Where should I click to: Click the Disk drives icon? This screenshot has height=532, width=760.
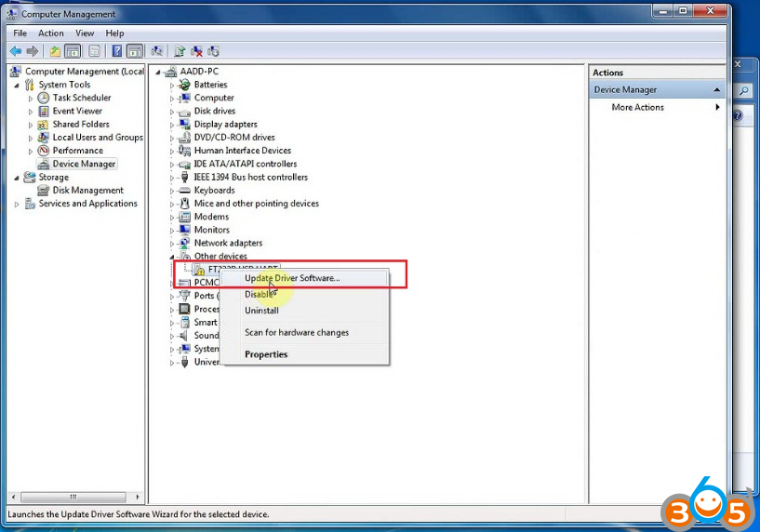point(184,112)
